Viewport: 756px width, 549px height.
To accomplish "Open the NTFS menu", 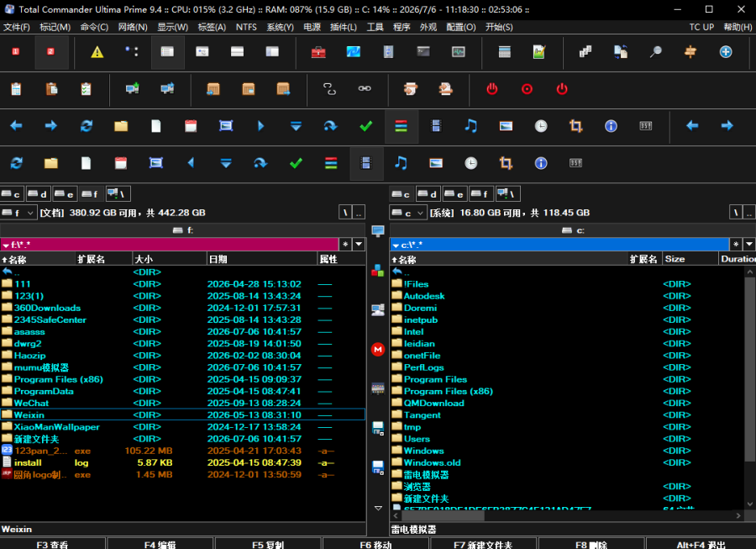I will (246, 27).
